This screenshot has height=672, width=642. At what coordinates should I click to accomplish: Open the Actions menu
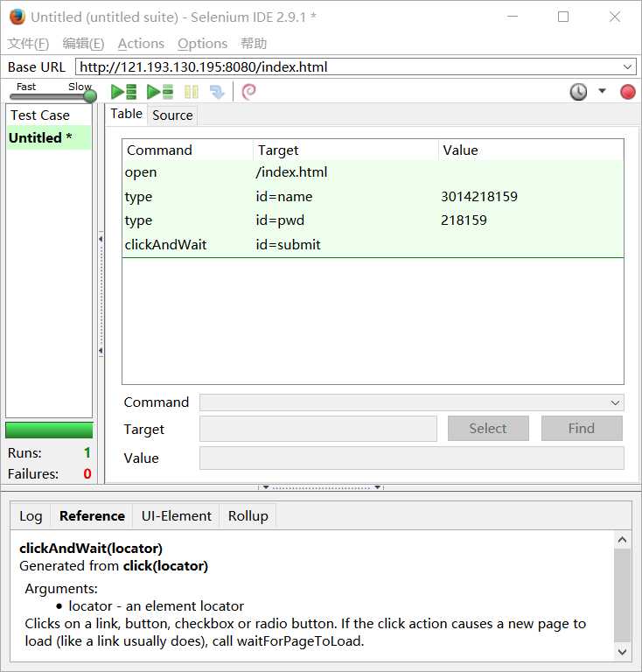[x=141, y=43]
